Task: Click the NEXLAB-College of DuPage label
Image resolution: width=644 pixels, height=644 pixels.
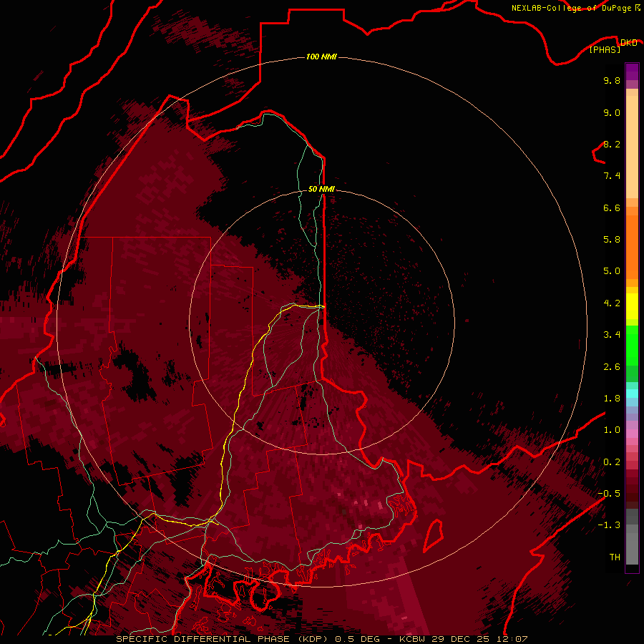Action: pos(572,8)
